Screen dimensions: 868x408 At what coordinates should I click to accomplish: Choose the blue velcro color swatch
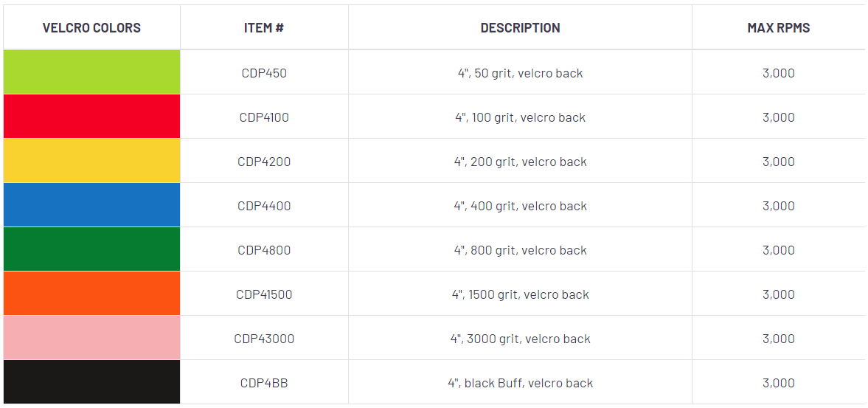point(91,205)
